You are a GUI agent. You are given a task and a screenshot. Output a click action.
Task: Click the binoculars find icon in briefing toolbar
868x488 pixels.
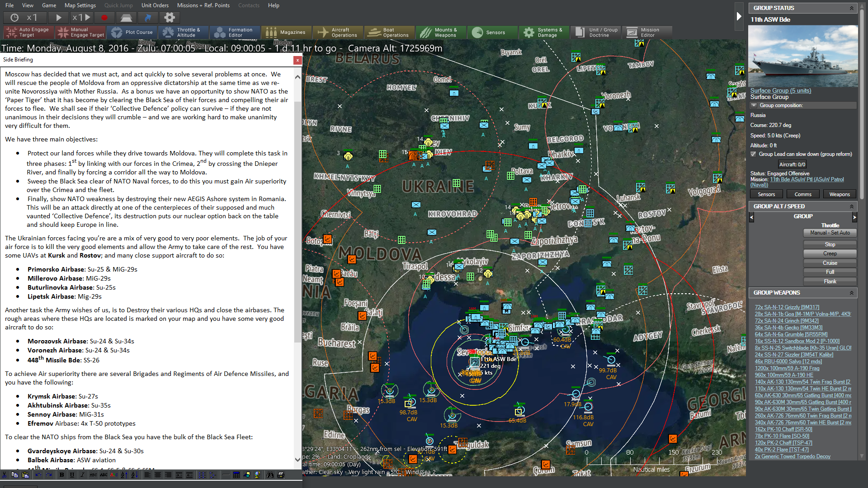coord(270,475)
